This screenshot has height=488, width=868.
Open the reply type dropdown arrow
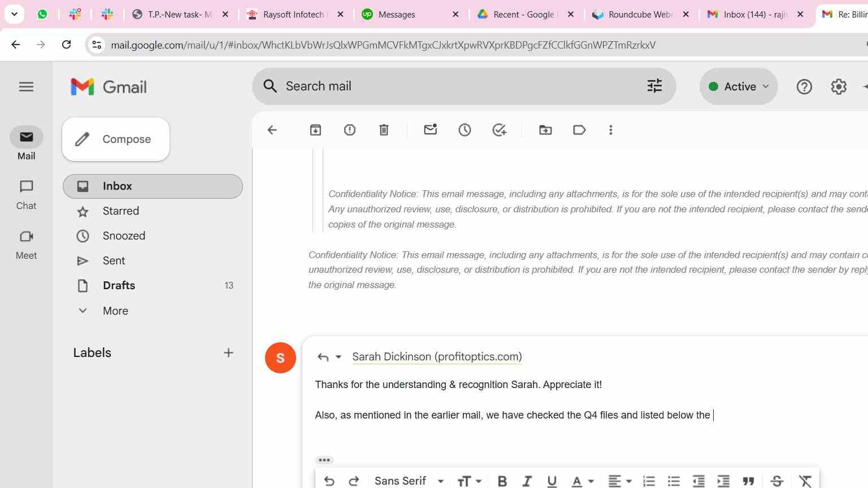click(338, 357)
